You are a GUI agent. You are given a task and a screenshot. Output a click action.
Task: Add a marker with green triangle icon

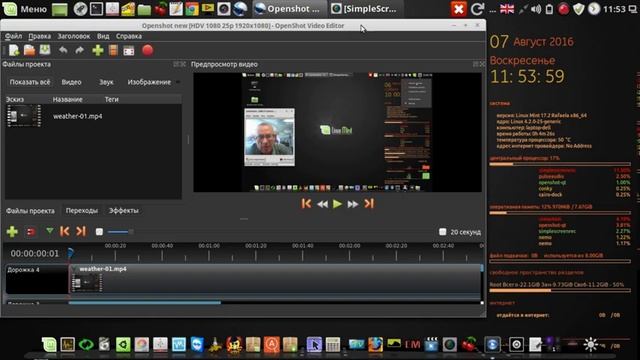49,231
